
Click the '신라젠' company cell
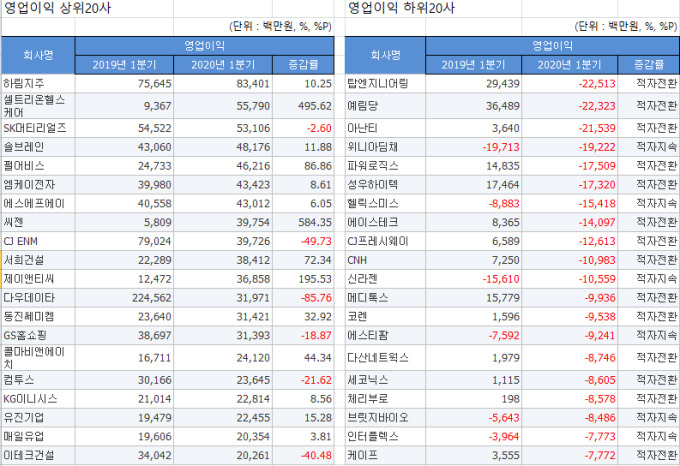pos(385,279)
